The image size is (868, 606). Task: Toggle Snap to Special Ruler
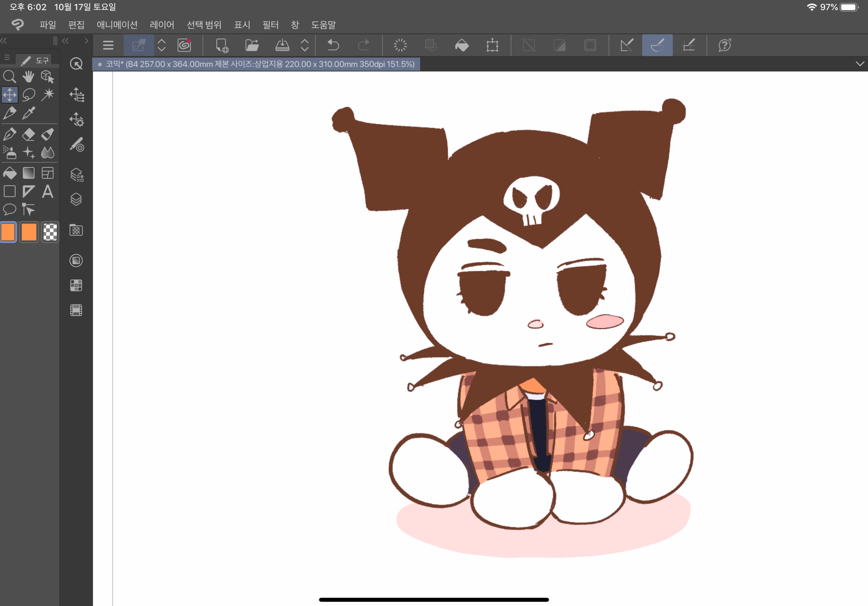(x=658, y=45)
